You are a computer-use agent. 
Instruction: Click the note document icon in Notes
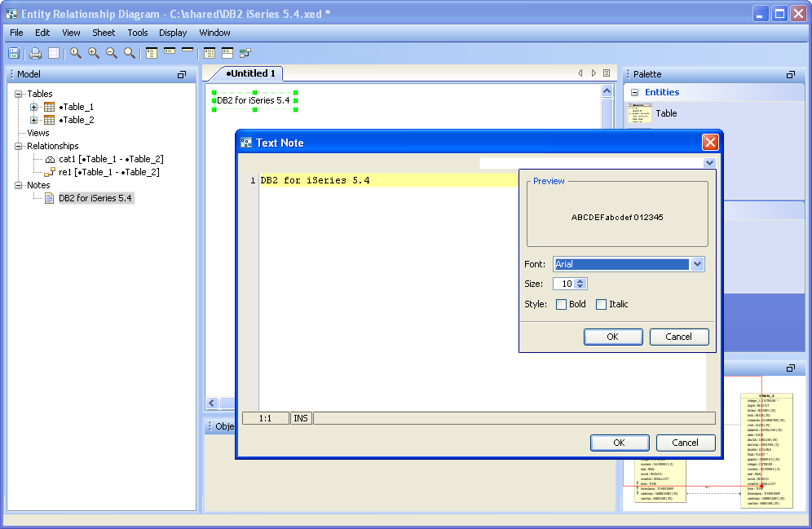(x=49, y=198)
